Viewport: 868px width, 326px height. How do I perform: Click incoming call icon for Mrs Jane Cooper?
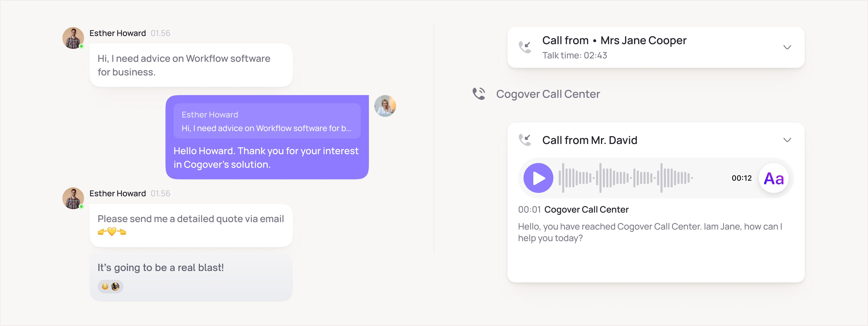point(525,47)
